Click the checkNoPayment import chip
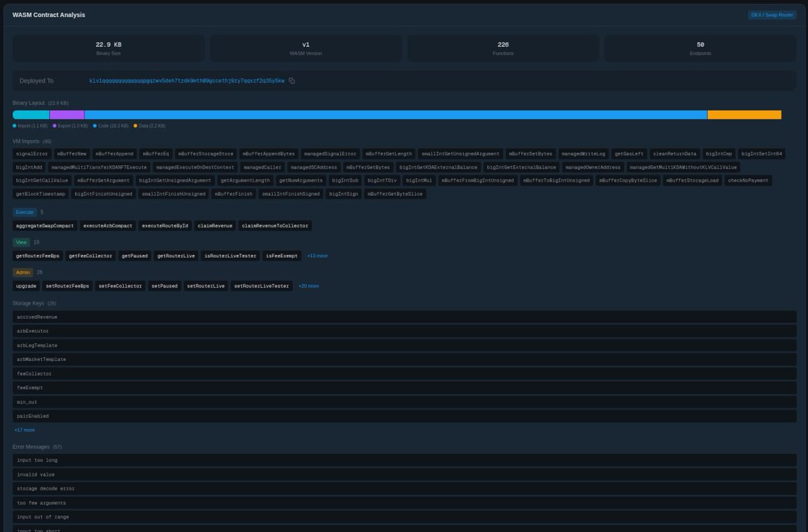This screenshot has width=808, height=532. click(748, 180)
